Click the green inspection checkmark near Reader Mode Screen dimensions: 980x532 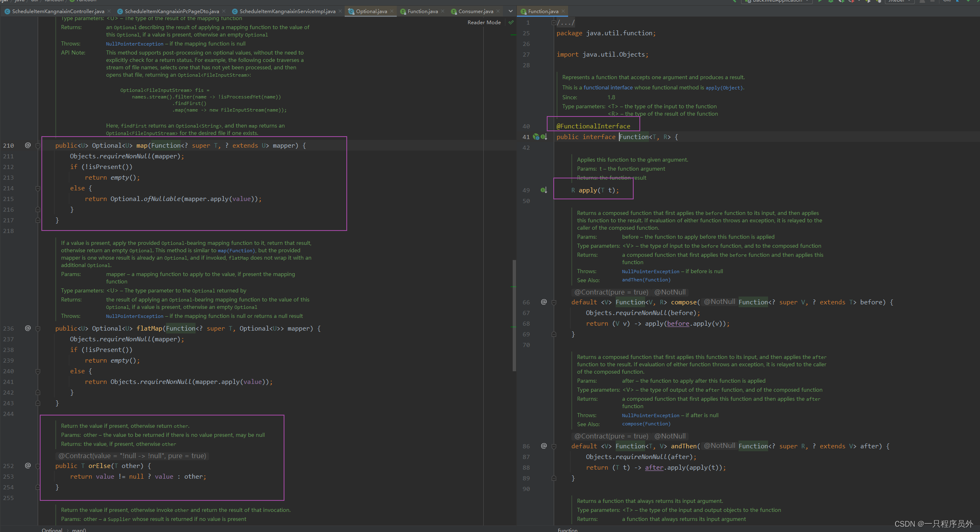point(511,23)
